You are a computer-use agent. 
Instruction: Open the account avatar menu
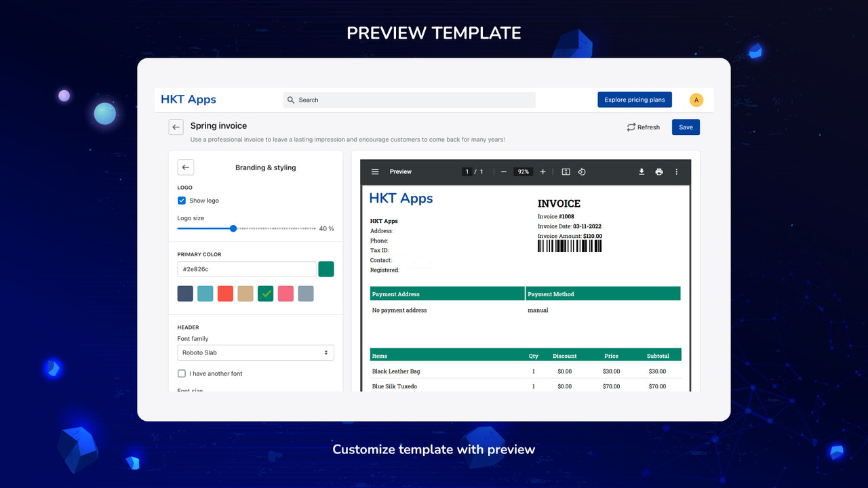click(x=696, y=99)
